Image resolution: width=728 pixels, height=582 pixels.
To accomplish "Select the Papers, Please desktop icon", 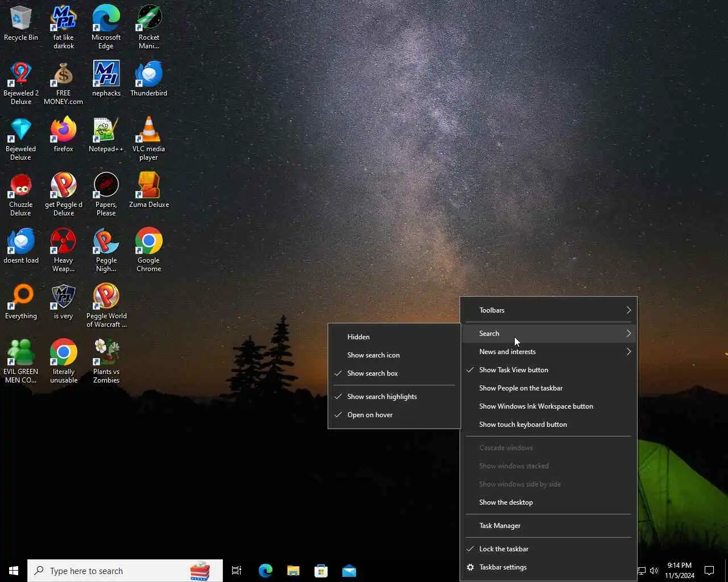I will tap(106, 194).
